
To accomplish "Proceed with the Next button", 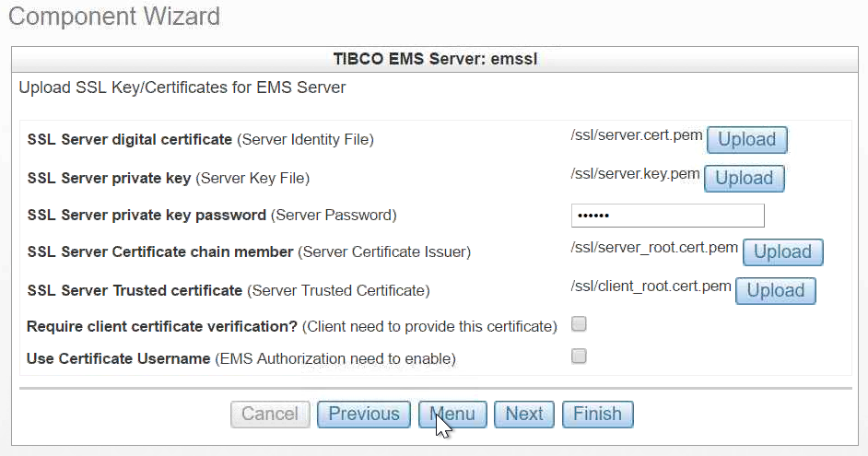I will coord(523,415).
